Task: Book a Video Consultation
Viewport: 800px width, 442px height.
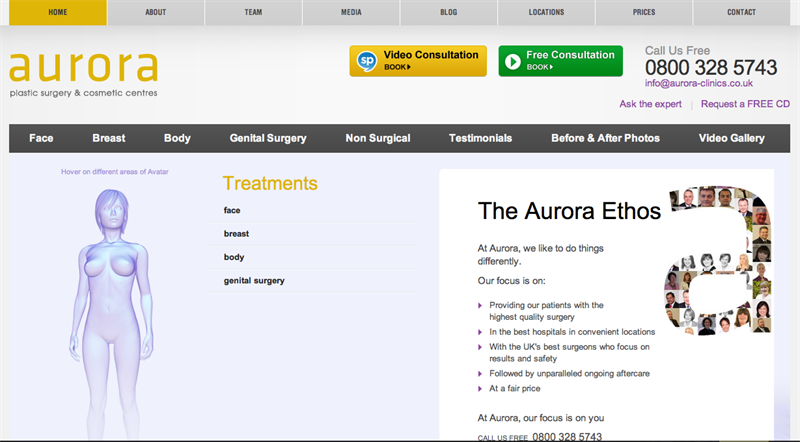Action: [418, 61]
